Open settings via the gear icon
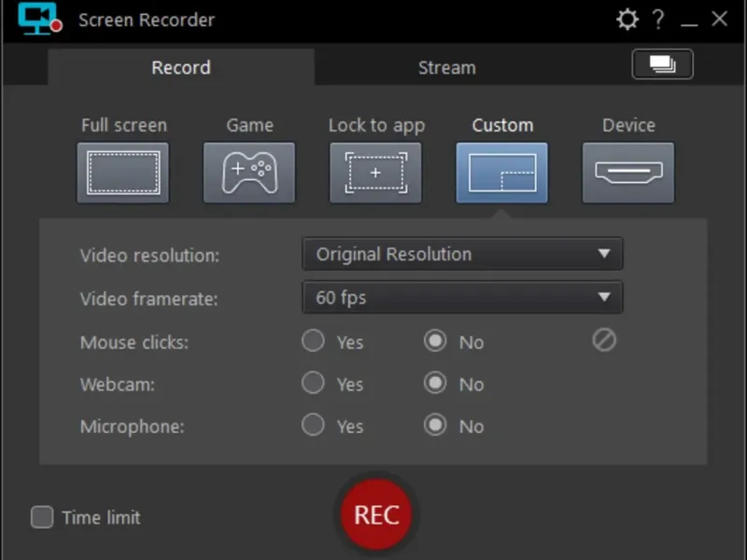Image resolution: width=747 pixels, height=560 pixels. 627,20
